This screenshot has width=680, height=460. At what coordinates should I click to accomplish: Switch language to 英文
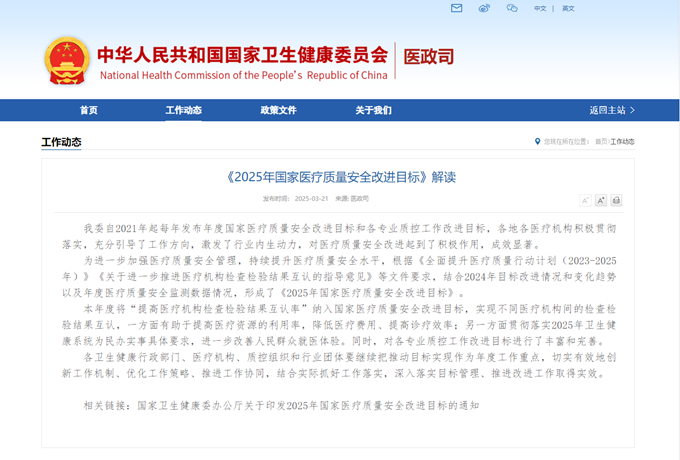point(568,8)
